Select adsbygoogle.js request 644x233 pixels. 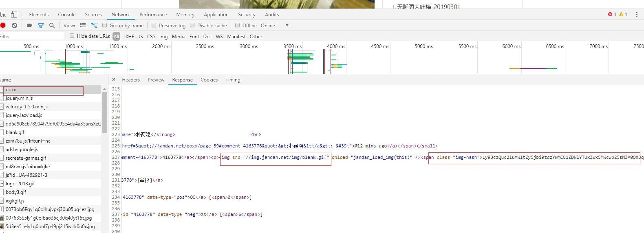click(x=51, y=149)
